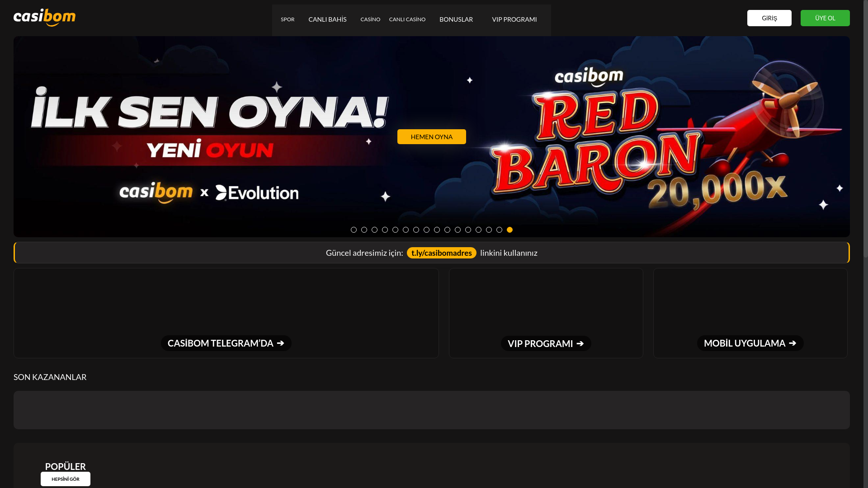Select the eleventh carousel slide dot

[x=458, y=230]
